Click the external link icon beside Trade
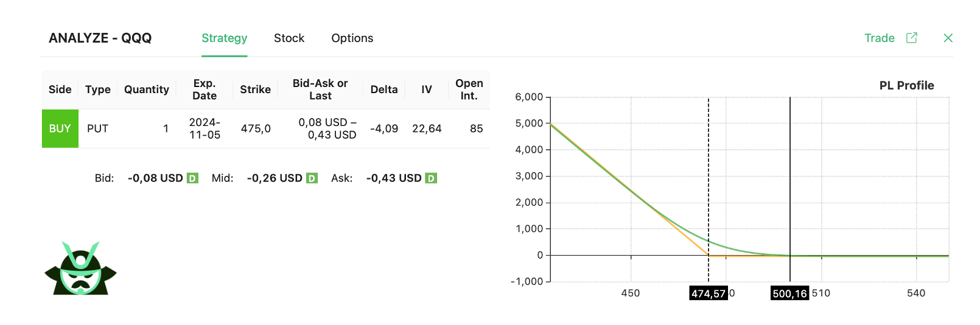Image resolution: width=980 pixels, height=325 pixels. [x=911, y=38]
